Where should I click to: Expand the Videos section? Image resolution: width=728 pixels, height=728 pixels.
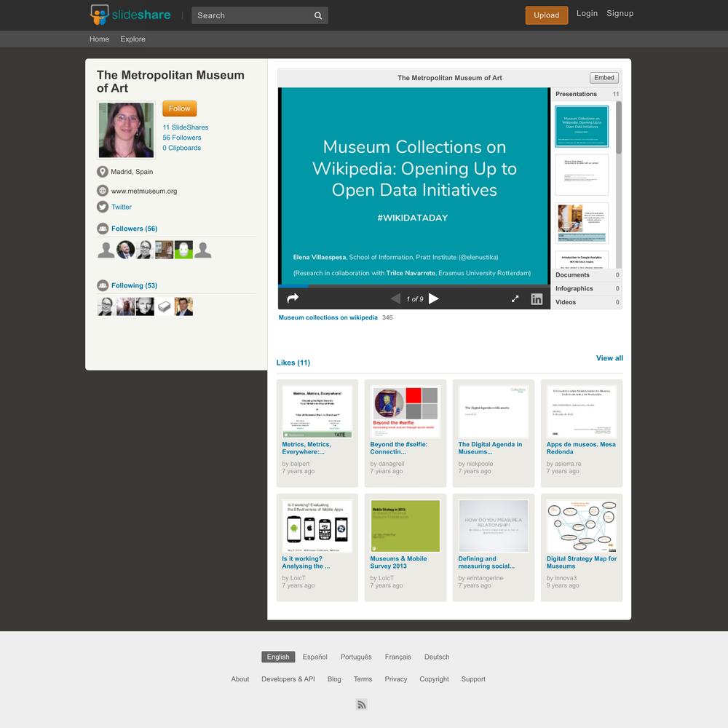point(587,302)
